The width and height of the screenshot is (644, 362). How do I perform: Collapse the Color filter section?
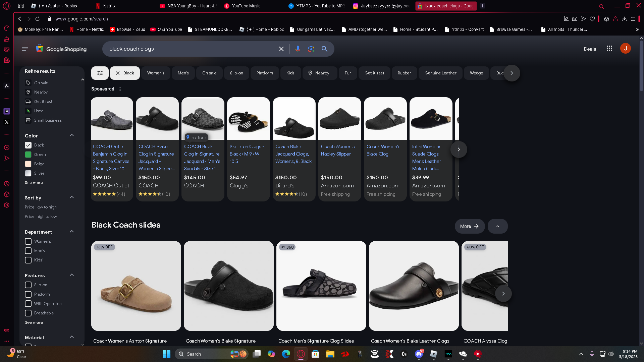coord(71,135)
